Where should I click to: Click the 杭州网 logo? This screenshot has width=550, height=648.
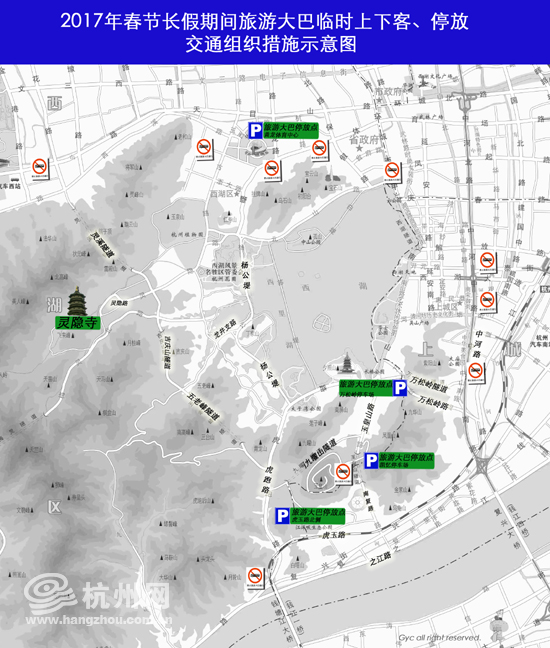click(x=97, y=594)
